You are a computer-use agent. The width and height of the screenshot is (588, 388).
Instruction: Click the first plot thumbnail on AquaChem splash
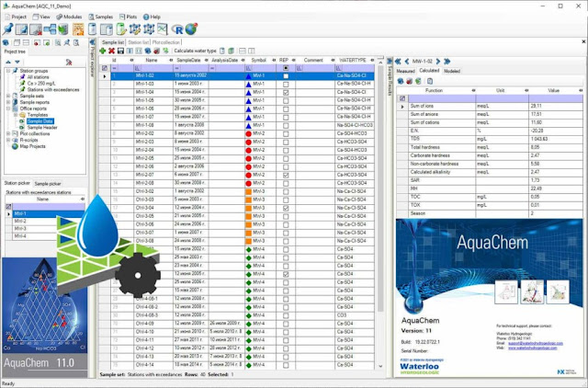point(506,292)
